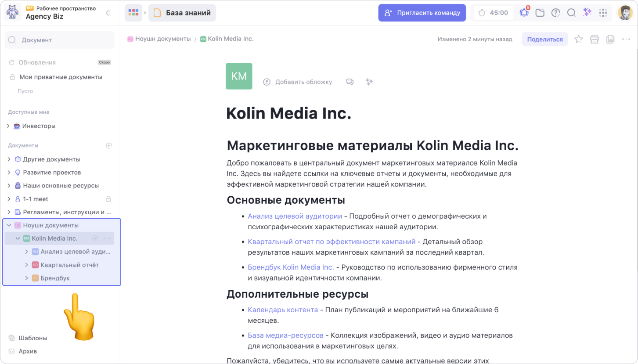Open the AI sparkles icon in top bar
Image resolution: width=638 pixels, height=364 pixels.
point(587,13)
